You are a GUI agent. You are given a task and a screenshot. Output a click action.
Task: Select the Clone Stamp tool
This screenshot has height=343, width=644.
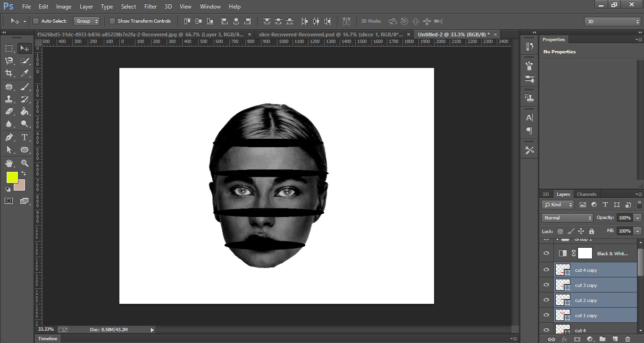click(x=9, y=99)
